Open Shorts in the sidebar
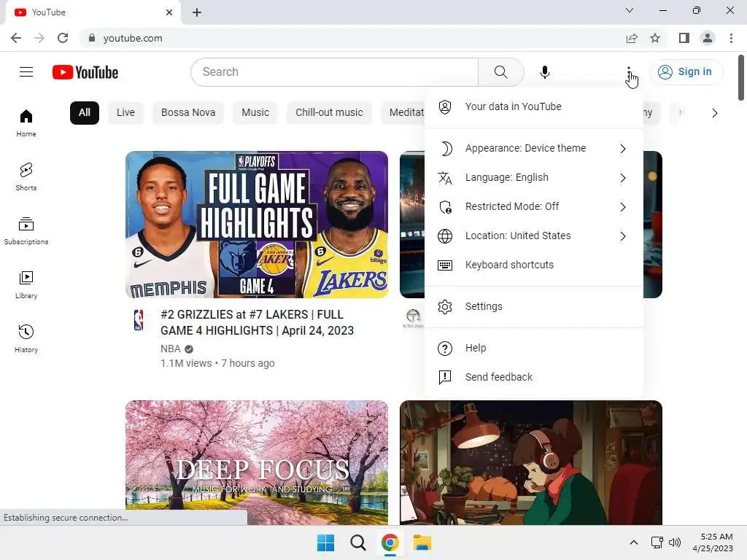The width and height of the screenshot is (747, 560). (26, 176)
